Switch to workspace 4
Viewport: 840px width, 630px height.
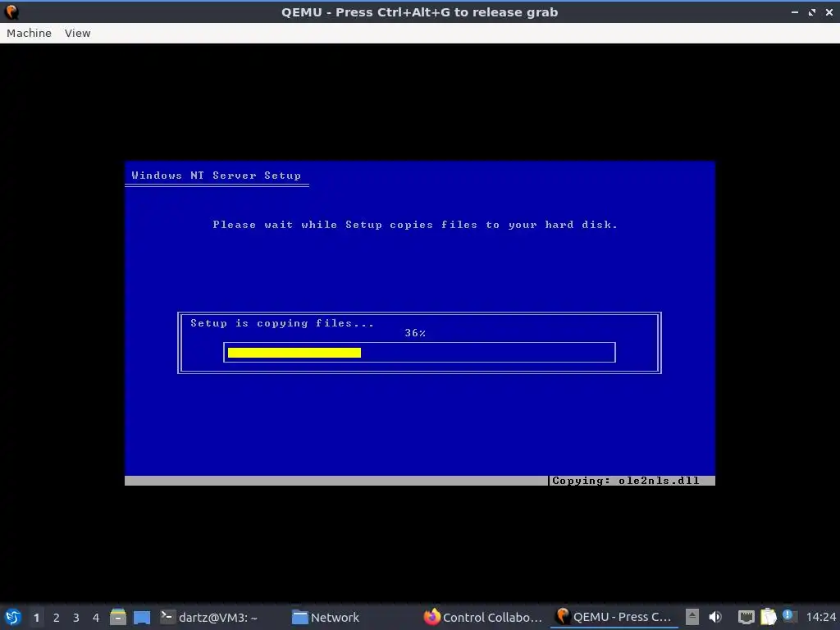tap(96, 618)
